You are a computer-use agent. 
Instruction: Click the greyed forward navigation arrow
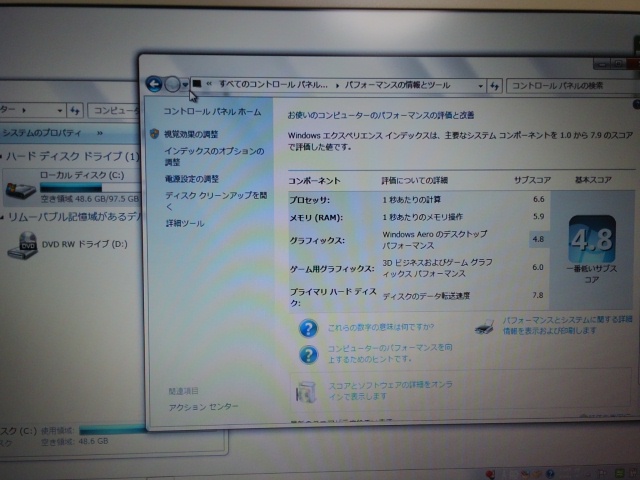click(x=172, y=84)
